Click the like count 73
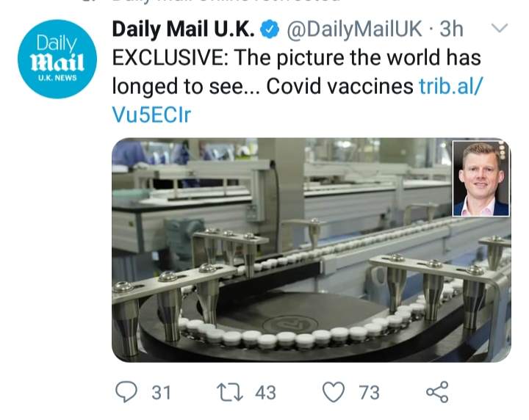 point(369,393)
